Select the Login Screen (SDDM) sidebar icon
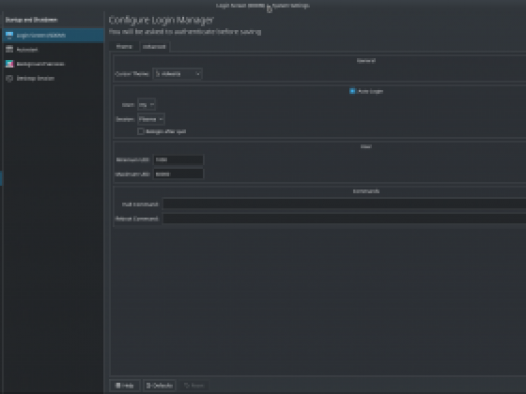 click(9, 35)
